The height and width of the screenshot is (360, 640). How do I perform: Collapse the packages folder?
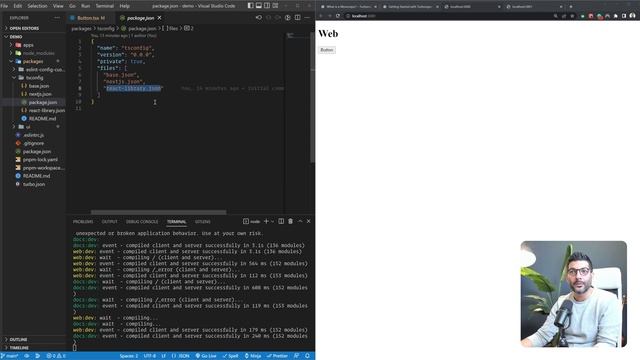[x=33, y=61]
